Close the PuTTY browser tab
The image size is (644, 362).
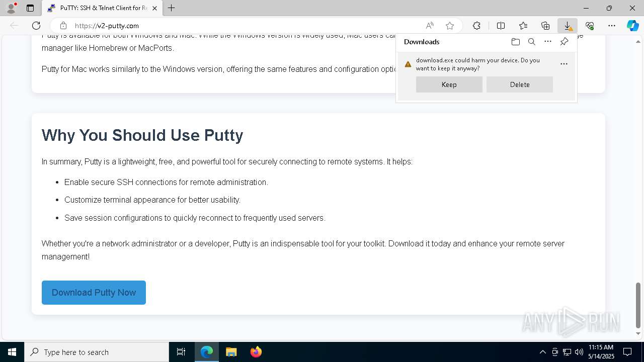[154, 8]
